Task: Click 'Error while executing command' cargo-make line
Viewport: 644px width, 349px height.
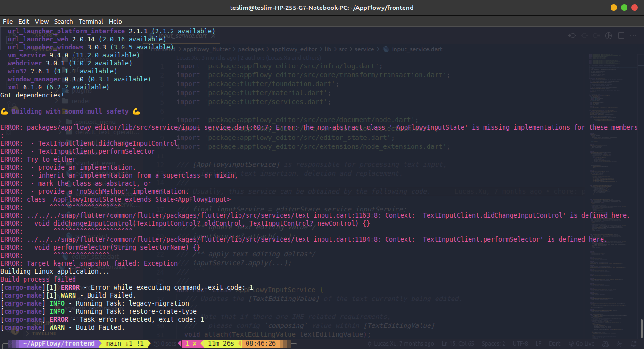Action: point(127,287)
